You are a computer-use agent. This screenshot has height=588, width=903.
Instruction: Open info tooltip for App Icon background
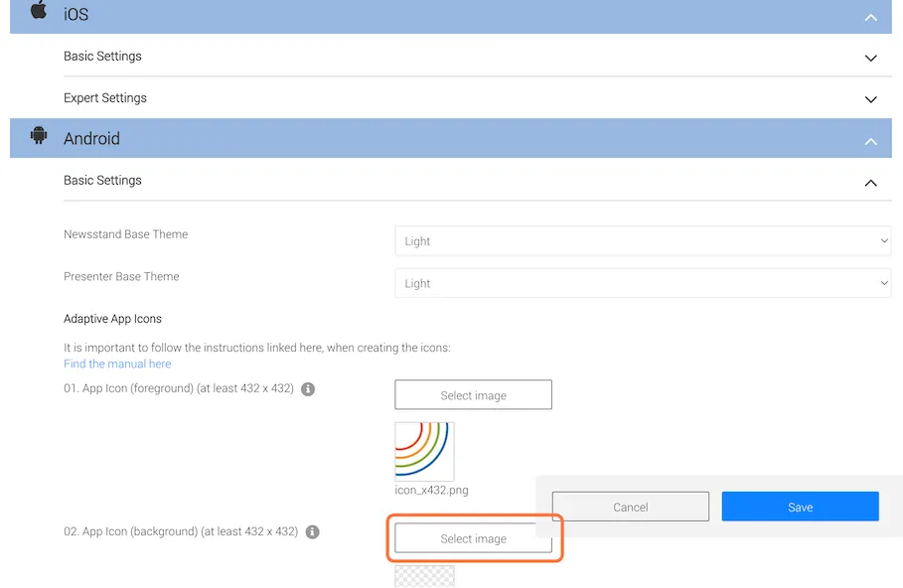[x=312, y=532]
